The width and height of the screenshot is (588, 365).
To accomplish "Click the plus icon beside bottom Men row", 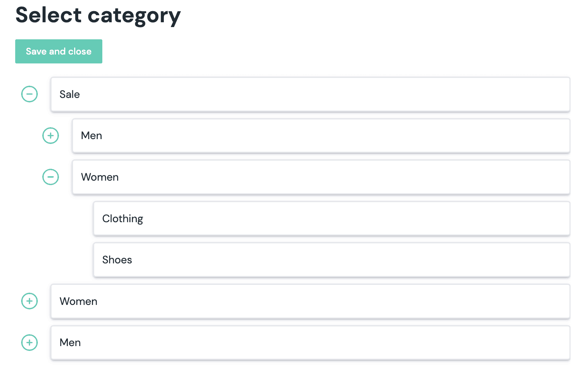I will click(x=29, y=342).
